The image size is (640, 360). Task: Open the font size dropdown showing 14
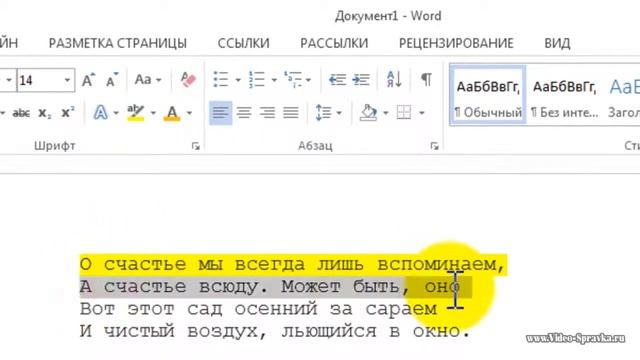(67, 80)
